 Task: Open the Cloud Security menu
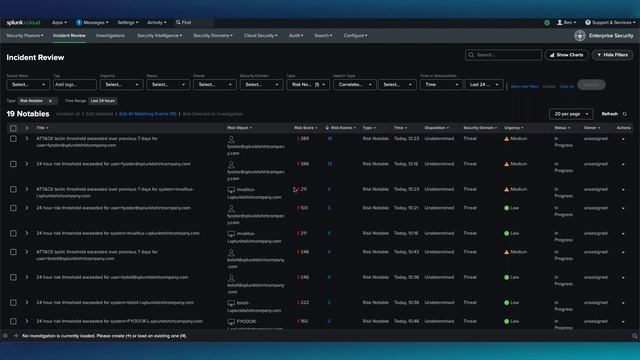(260, 36)
